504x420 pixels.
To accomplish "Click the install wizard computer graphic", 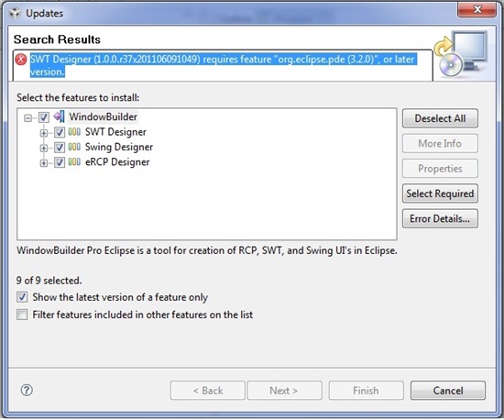I will (x=461, y=54).
